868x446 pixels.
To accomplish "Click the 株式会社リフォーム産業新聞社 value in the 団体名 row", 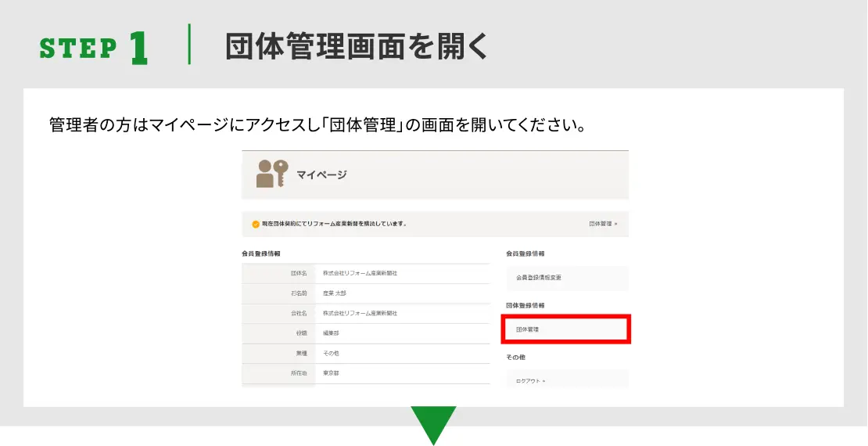I will [x=360, y=274].
